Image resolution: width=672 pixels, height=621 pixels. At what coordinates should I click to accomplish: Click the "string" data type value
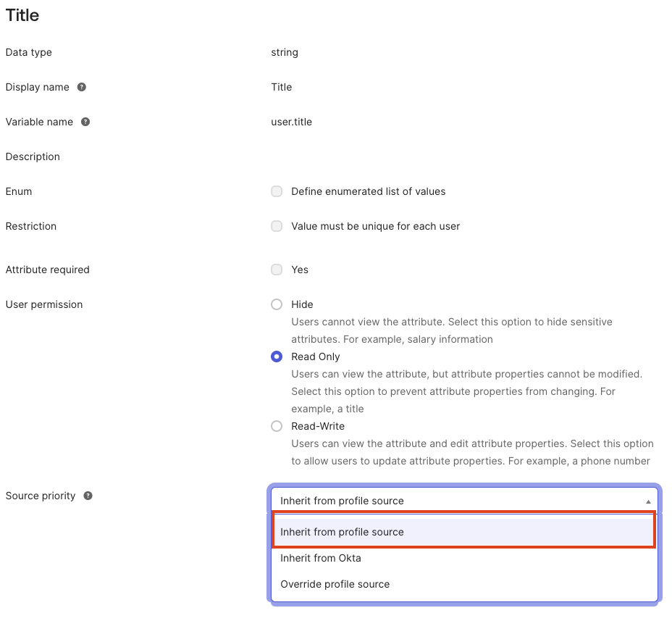[284, 52]
